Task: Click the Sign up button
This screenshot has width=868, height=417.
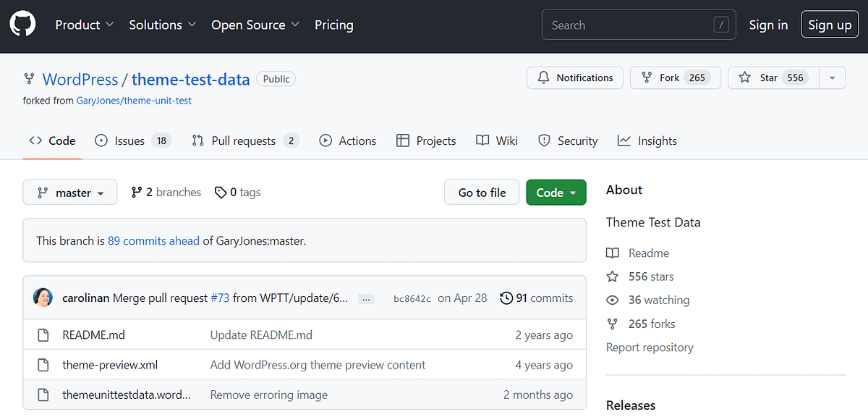Action: (829, 24)
